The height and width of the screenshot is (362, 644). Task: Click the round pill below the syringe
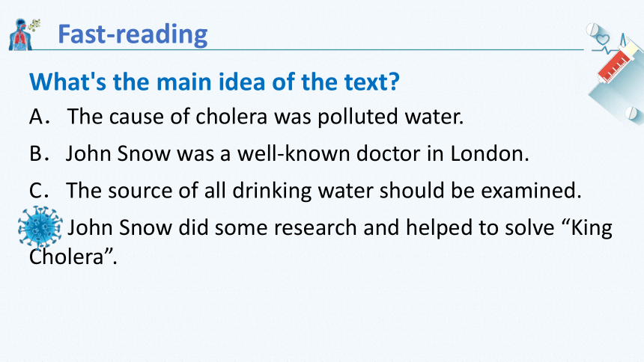(x=631, y=112)
